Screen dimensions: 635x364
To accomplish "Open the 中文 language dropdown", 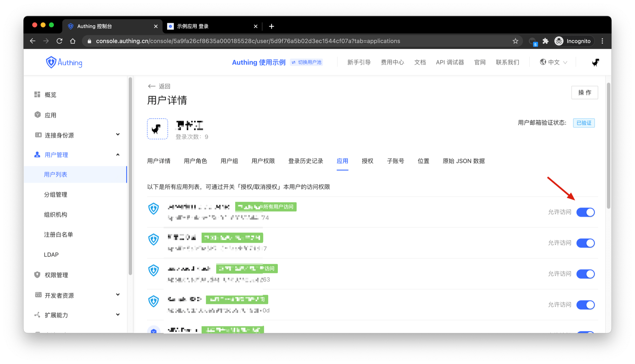I will 554,62.
